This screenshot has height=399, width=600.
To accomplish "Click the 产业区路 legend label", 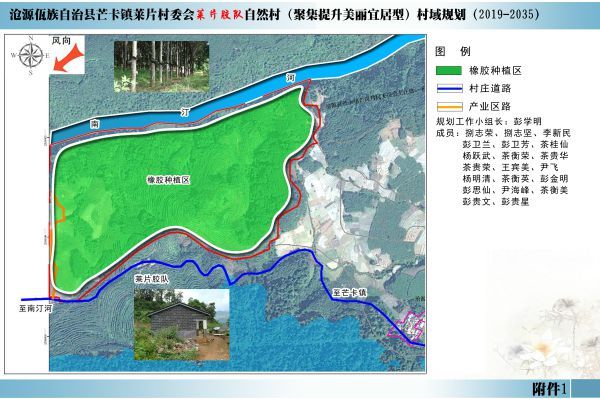I will coord(490,106).
